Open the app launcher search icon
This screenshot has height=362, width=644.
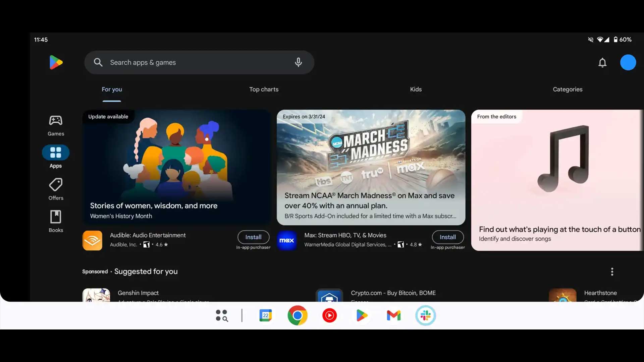tap(222, 315)
